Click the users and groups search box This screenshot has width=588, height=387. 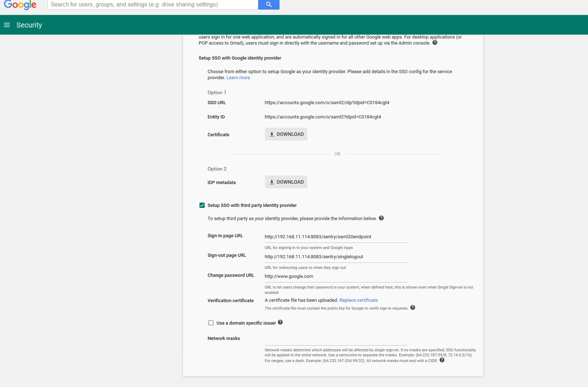pos(153,4)
